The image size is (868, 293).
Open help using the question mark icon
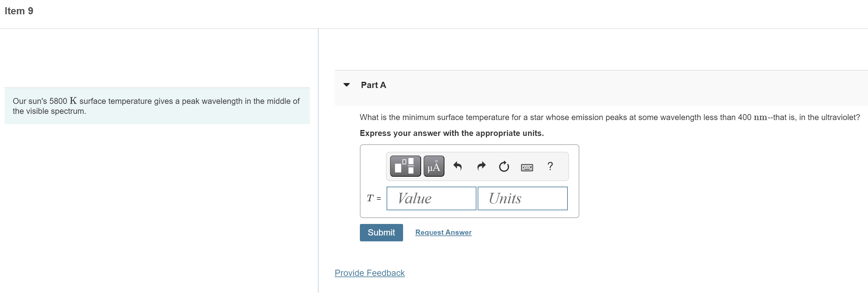click(550, 166)
